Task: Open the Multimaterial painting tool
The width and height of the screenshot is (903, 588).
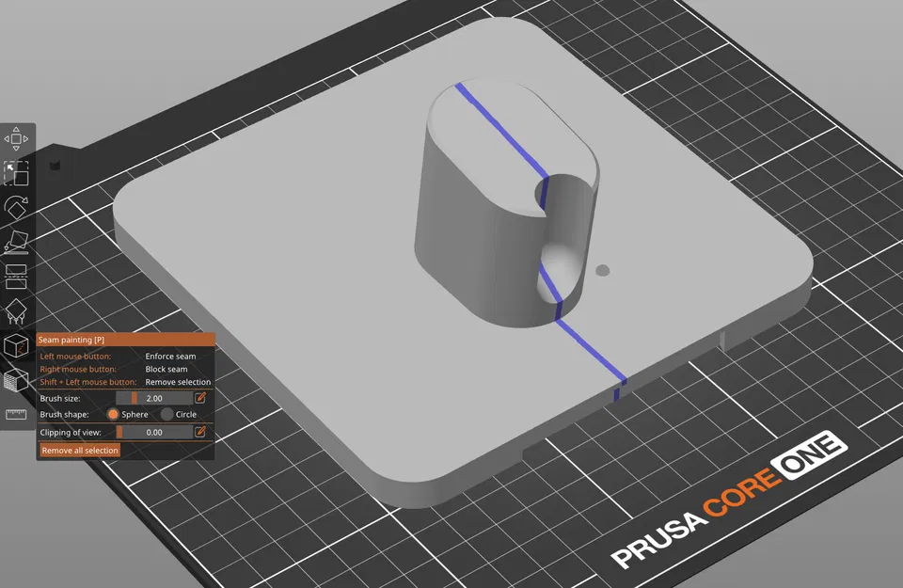Action: coord(16,381)
